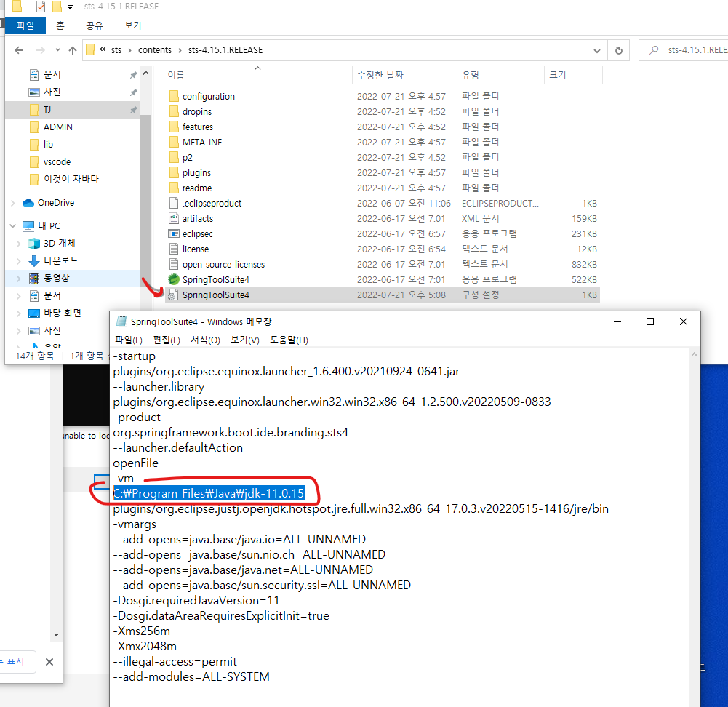Image resolution: width=728 pixels, height=707 pixels.
Task: Open recent locations dropdown arrow
Action: pos(57,49)
